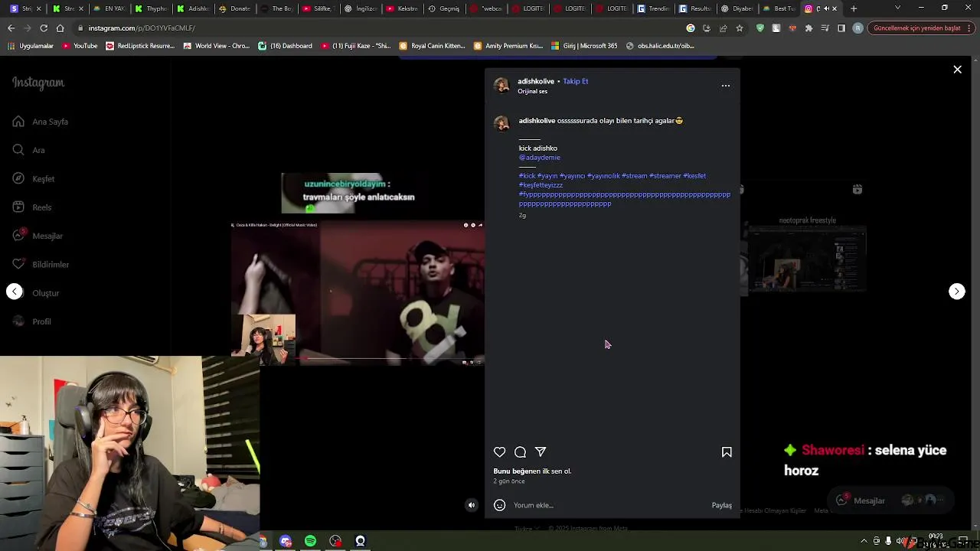
Task: Open Keşfet in Instagram sidebar
Action: (34, 179)
